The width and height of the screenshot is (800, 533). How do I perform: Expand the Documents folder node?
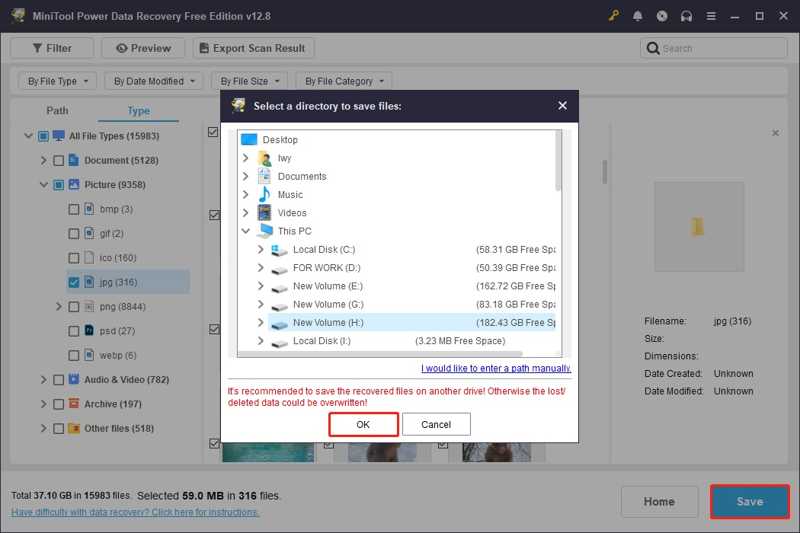(245, 176)
